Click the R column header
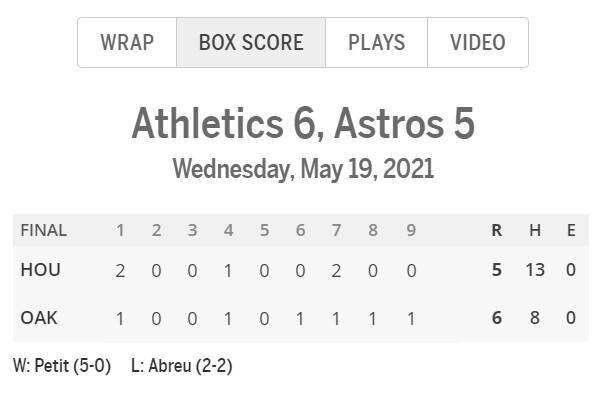Viewport: 601px width, 395px height. tap(497, 230)
